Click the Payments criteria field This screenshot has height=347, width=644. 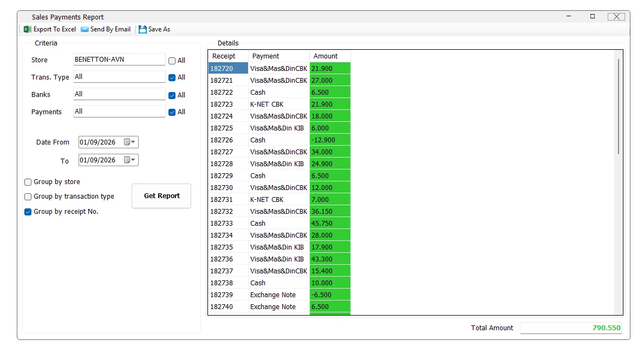coord(119,112)
